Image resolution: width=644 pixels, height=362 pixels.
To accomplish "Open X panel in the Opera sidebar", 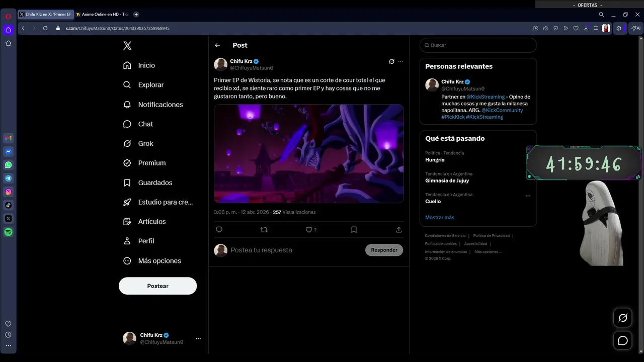I will tap(8, 219).
